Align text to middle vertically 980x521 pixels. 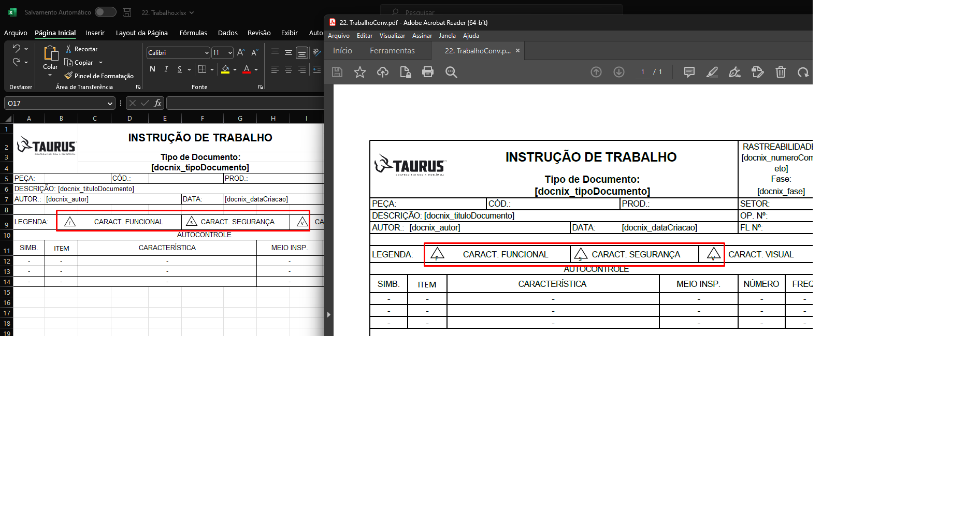click(x=289, y=52)
